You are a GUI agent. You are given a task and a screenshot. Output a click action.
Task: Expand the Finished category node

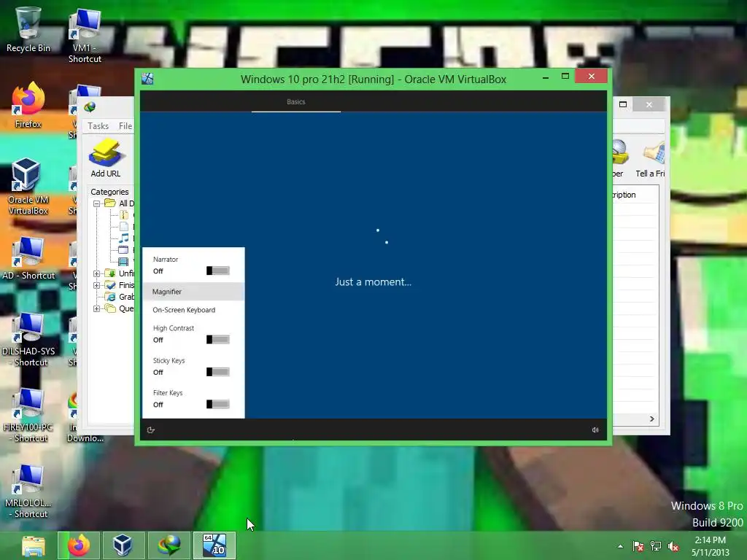tap(96, 285)
